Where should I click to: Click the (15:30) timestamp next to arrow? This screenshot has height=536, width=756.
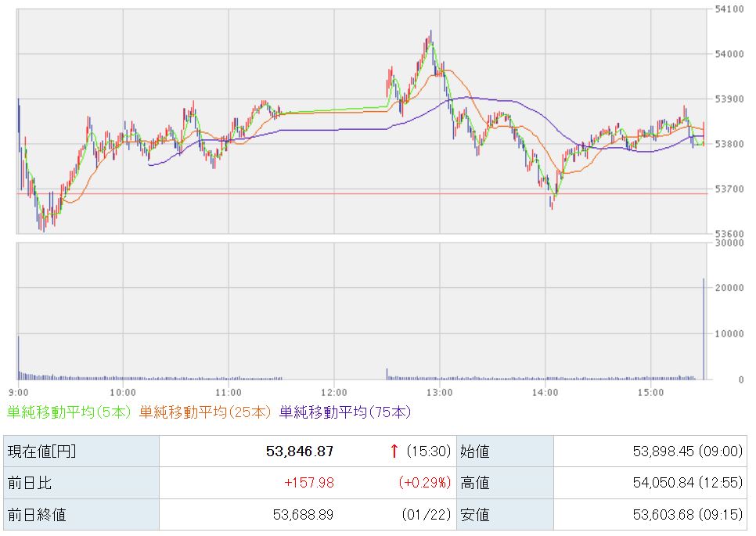coord(429,451)
